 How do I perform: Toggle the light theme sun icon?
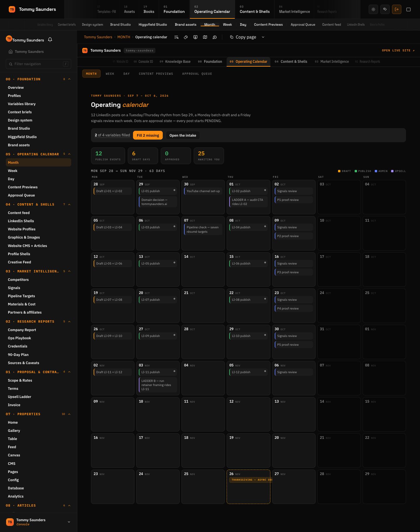point(373,9)
